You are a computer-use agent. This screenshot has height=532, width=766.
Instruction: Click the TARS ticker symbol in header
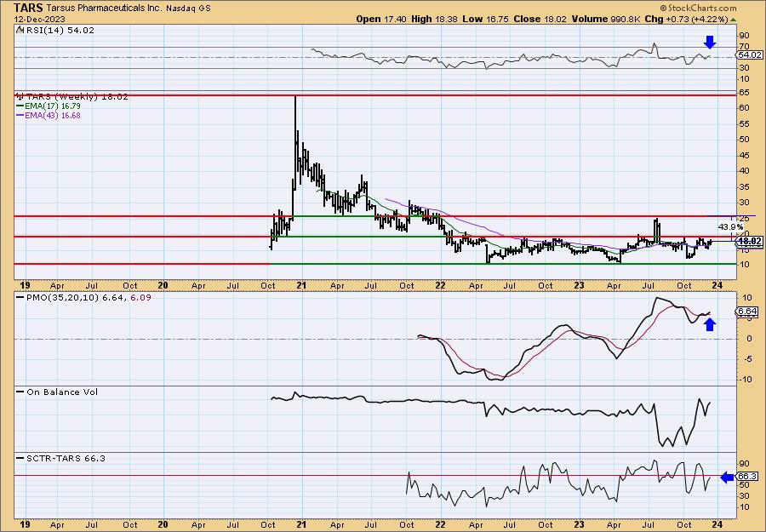coord(29,8)
